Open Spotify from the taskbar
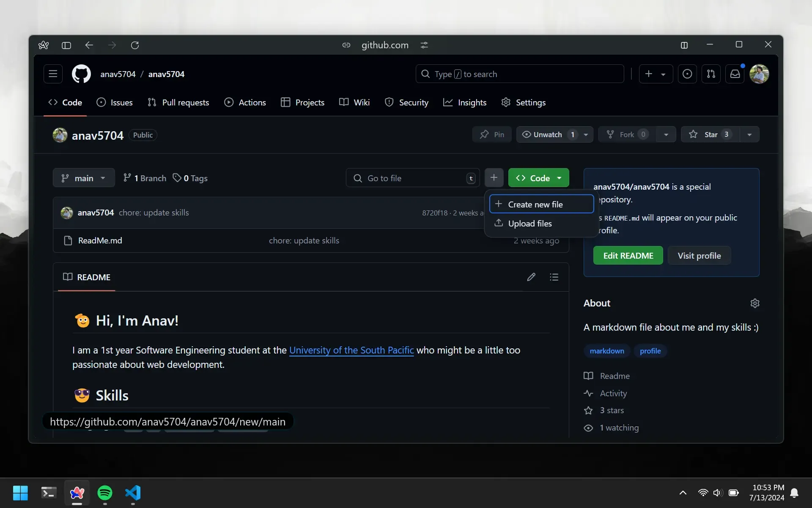Image resolution: width=812 pixels, height=508 pixels. click(x=105, y=493)
